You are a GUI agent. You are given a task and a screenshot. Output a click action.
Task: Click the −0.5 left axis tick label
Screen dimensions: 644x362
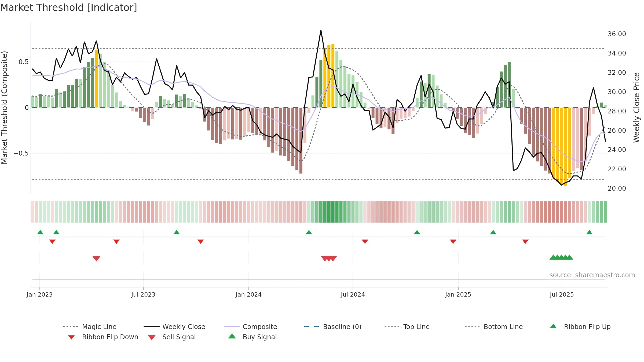[21, 153]
